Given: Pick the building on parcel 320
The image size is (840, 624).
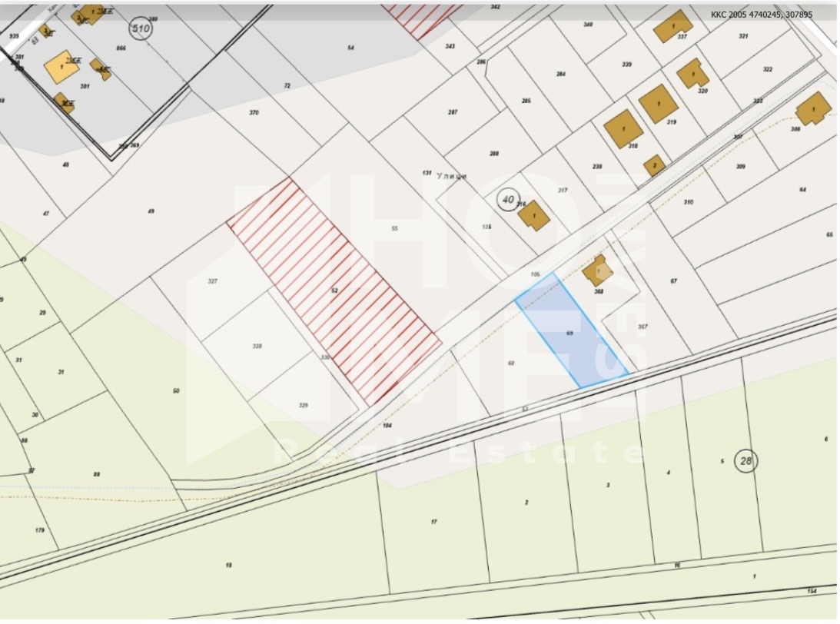Looking at the screenshot, I should click(x=692, y=73).
